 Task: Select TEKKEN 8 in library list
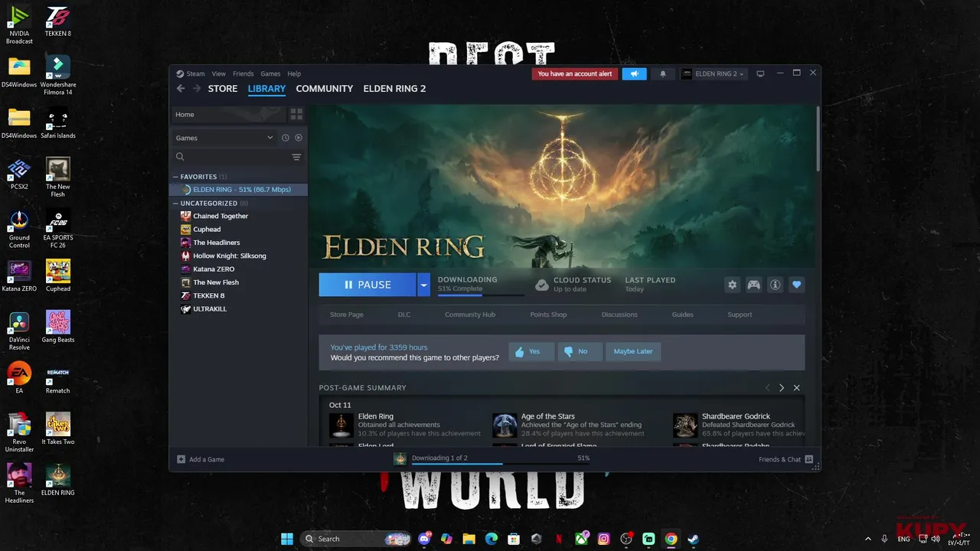tap(238, 296)
